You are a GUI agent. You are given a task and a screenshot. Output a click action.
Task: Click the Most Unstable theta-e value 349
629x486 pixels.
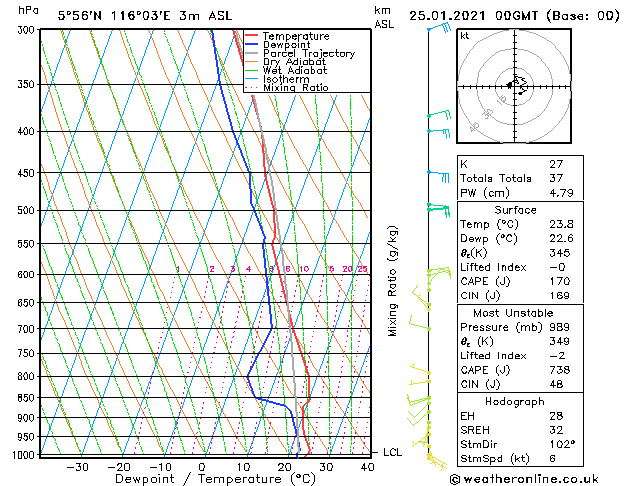[x=560, y=342]
